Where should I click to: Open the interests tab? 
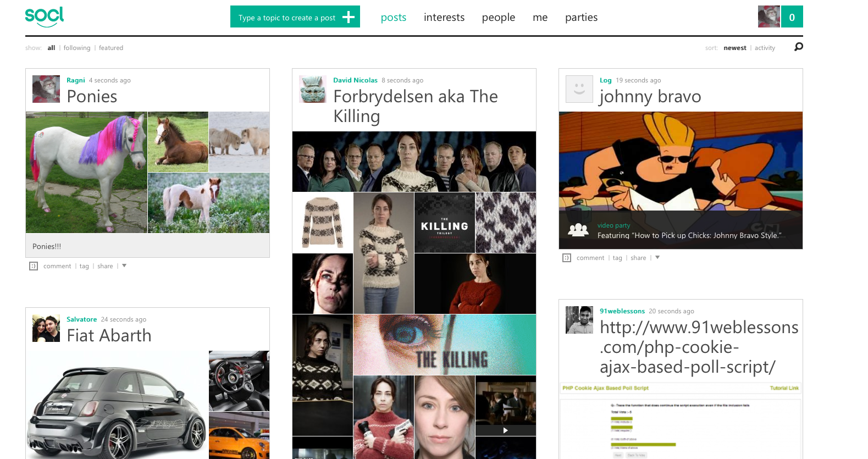pos(444,18)
